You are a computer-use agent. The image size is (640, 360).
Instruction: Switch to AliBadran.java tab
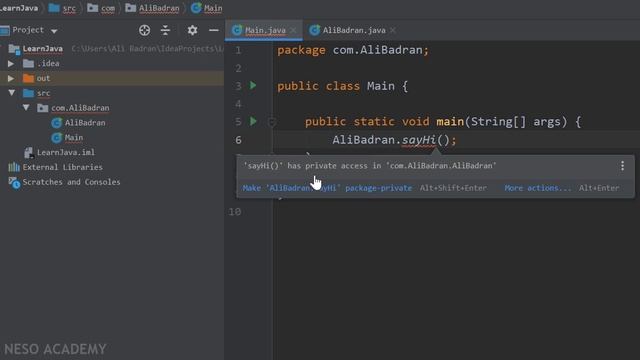[354, 30]
